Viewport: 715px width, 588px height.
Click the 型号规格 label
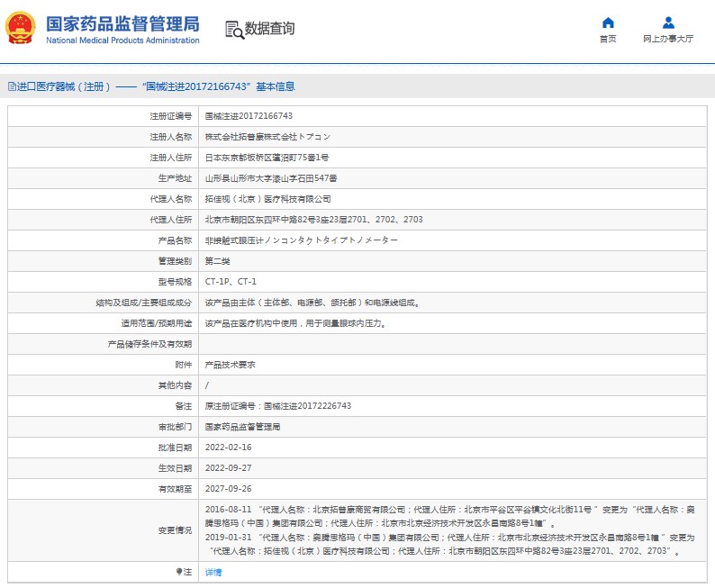[175, 282]
